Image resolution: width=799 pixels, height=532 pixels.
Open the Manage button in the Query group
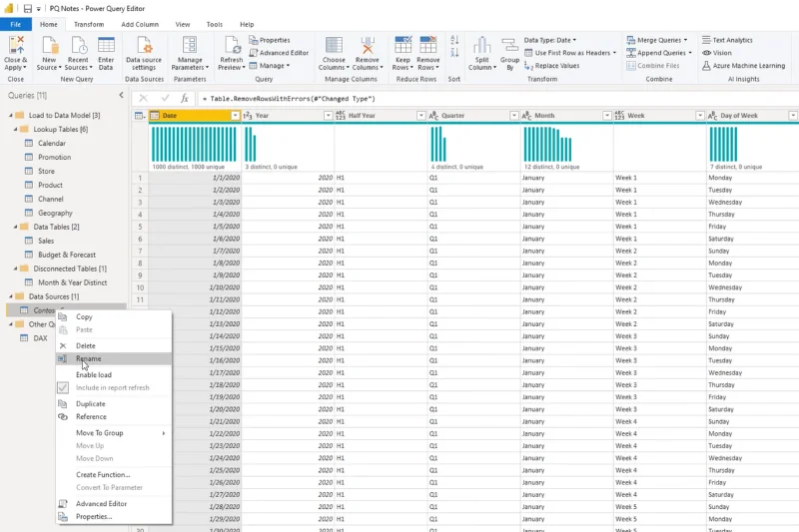click(x=269, y=66)
